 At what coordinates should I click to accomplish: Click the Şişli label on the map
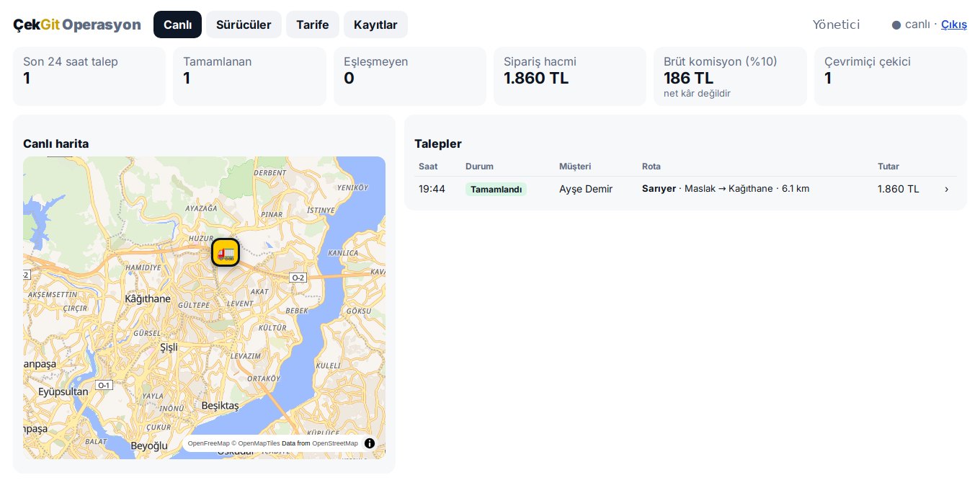click(168, 347)
